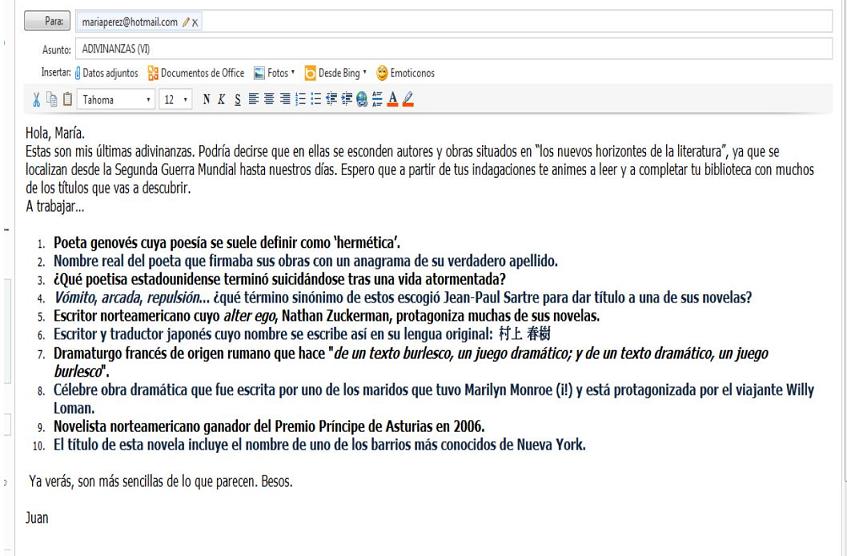This screenshot has height=556, width=847.
Task: Expand the Fotos dropdown arrow
Action: [x=293, y=72]
